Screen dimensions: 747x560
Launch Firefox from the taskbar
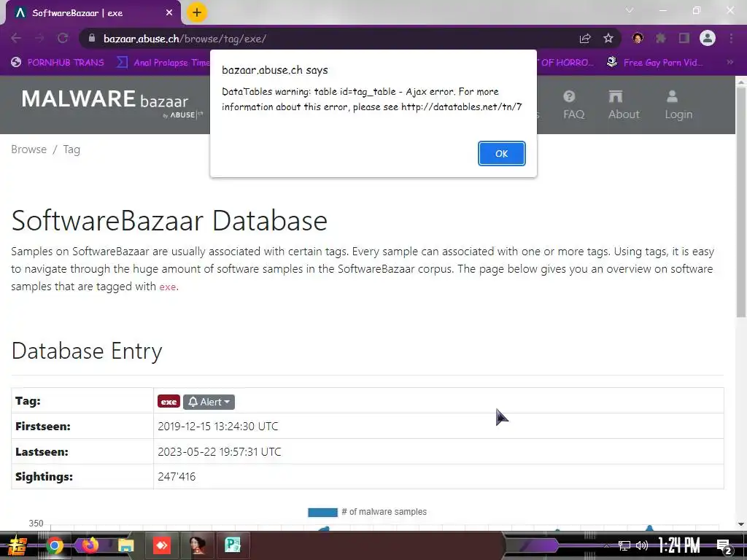90,545
